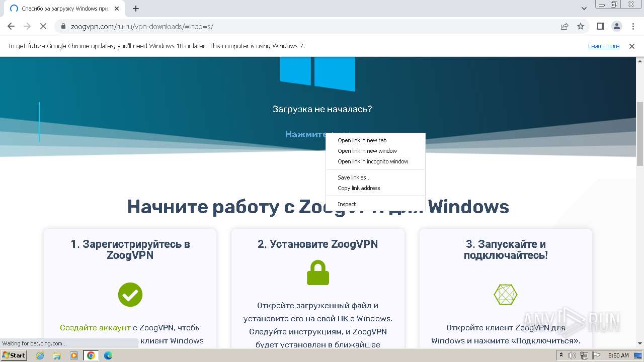Viewport: 644px width, 362px height.
Task: Open the Learn more link
Action: 604,46
